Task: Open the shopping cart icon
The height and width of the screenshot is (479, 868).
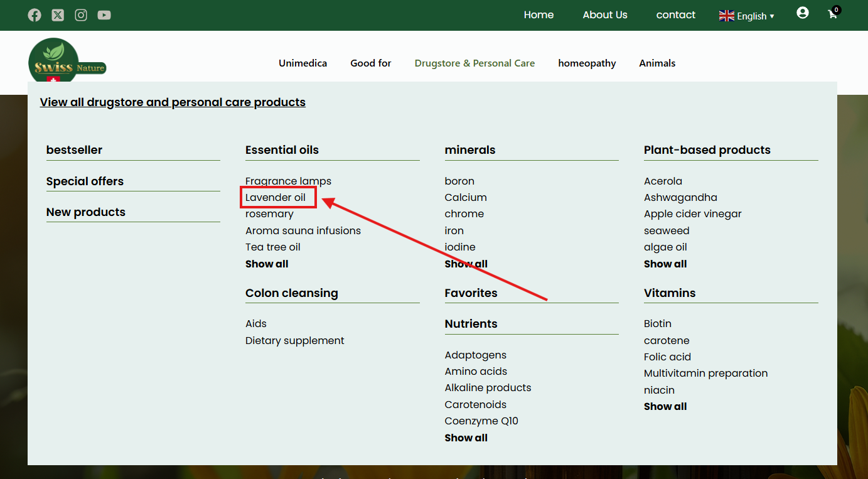Action: click(x=833, y=14)
